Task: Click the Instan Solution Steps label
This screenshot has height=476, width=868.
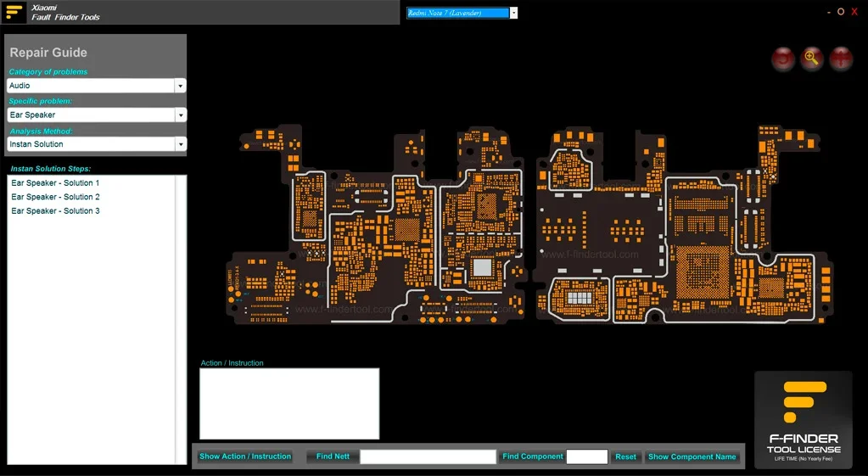Action: click(x=50, y=169)
